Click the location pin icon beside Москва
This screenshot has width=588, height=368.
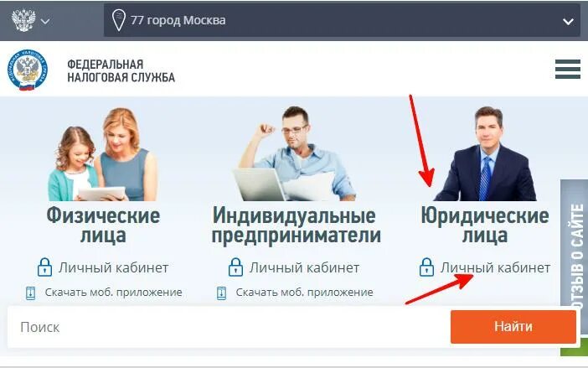[x=118, y=20]
